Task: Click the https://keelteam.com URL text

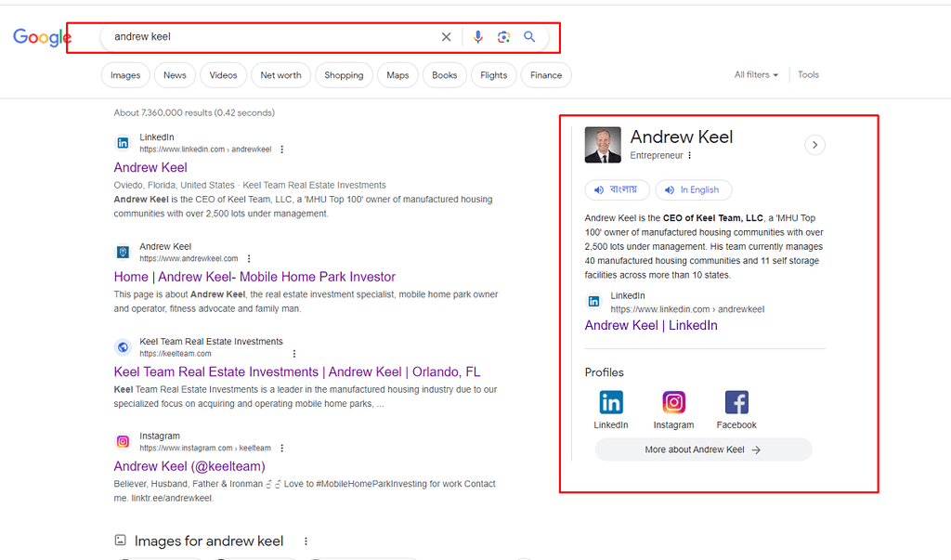Action: tap(176, 354)
